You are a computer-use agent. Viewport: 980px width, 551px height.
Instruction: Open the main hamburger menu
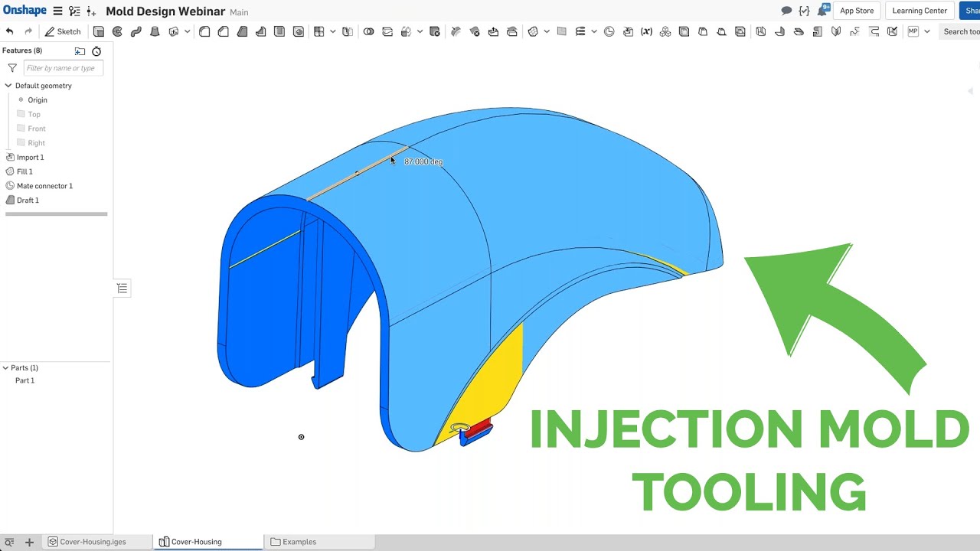(x=57, y=11)
